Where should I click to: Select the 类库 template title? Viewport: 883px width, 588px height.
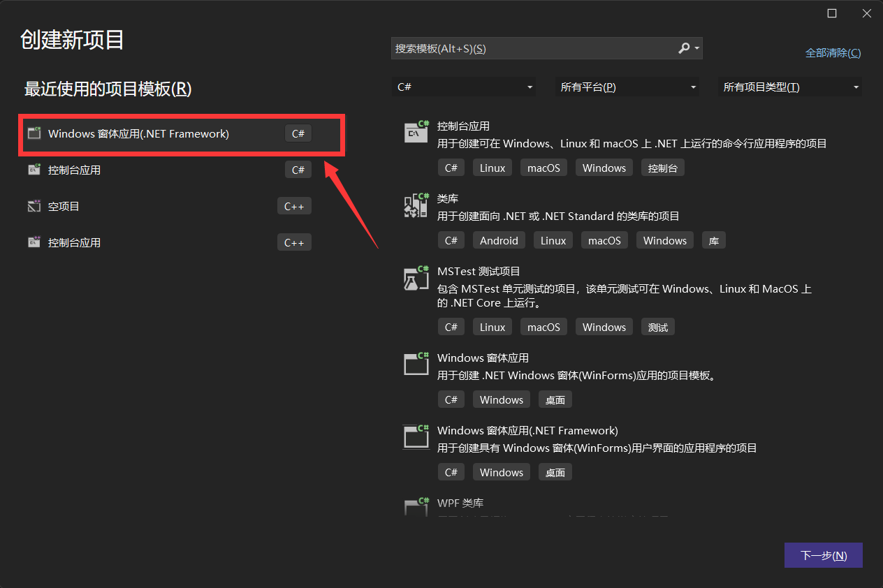tap(448, 199)
